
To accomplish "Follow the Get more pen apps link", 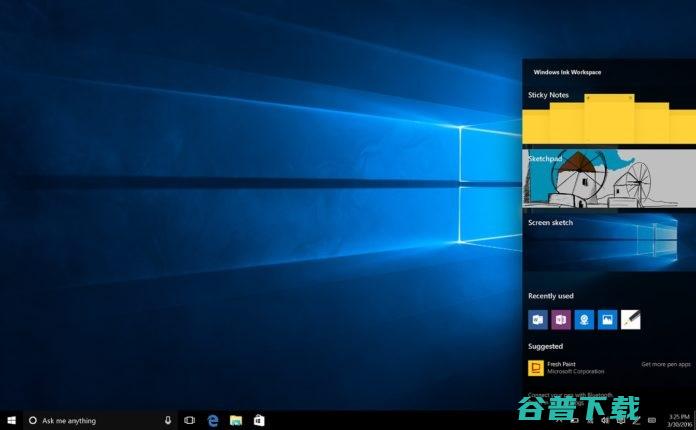I will (x=666, y=364).
